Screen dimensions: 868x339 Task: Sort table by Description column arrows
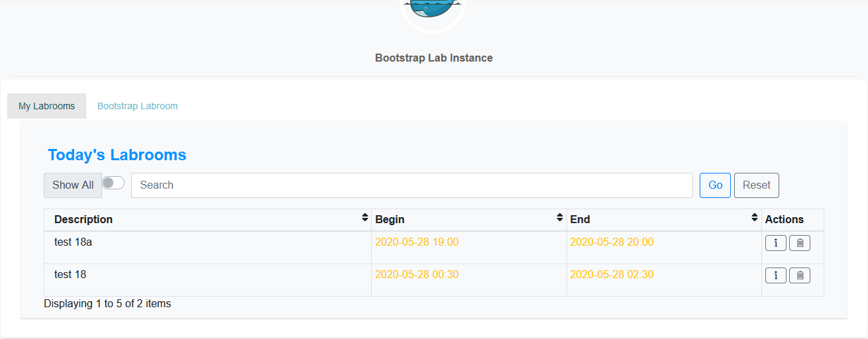364,217
